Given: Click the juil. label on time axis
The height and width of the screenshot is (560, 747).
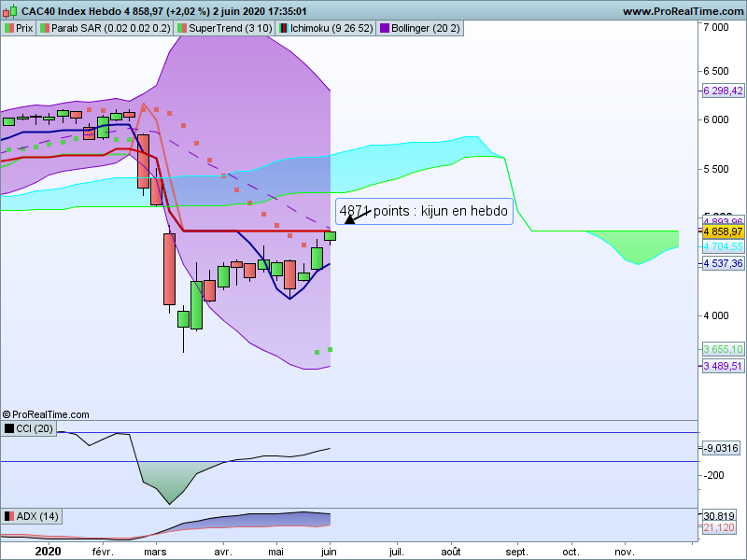Looking at the screenshot, I should [x=396, y=552].
